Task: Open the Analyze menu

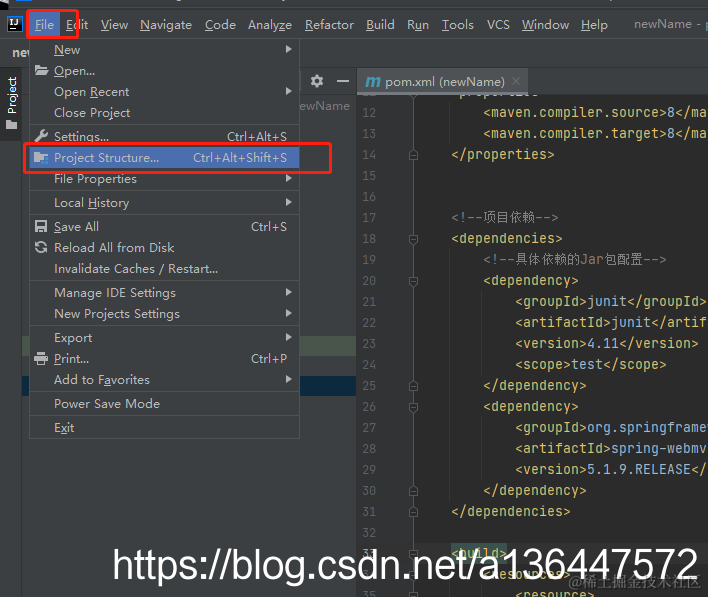Action: point(270,24)
